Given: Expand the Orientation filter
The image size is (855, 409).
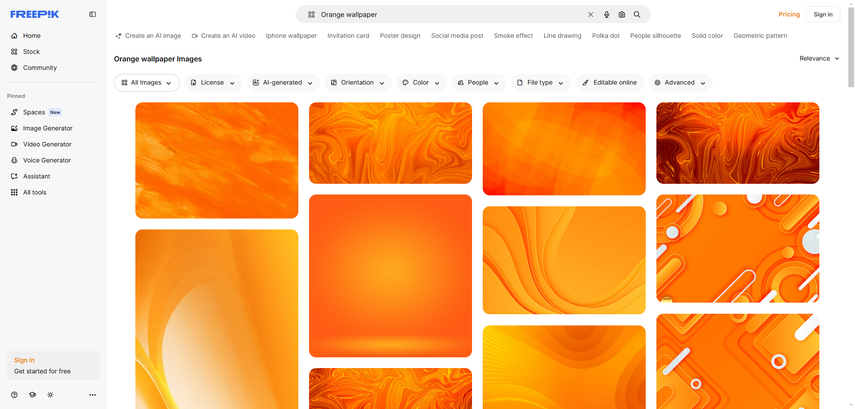Looking at the screenshot, I should pos(358,83).
